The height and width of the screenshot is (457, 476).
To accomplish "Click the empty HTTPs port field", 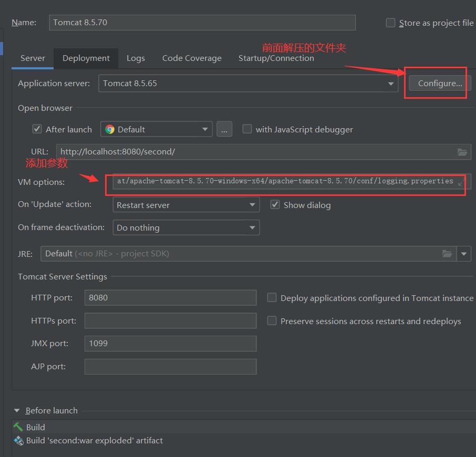I will 170,321.
